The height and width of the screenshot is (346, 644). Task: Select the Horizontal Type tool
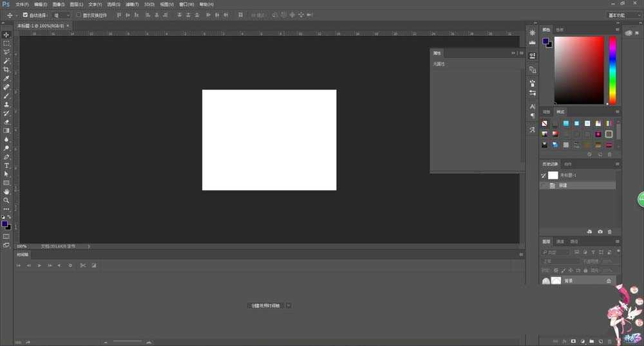(6, 165)
